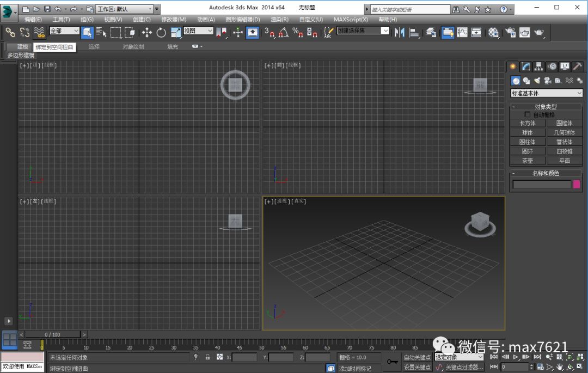Click the Mirror tool icon
Viewport: 588px width, 373px height.
(x=399, y=33)
